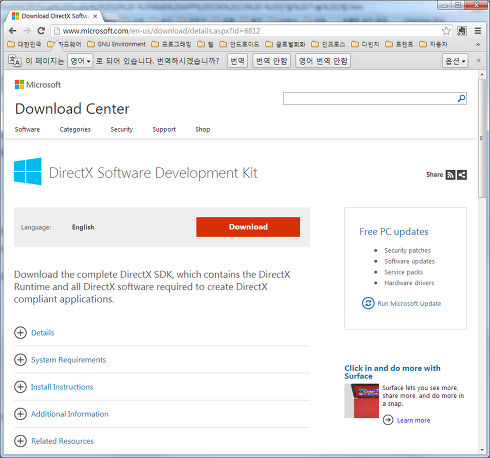Click the English language value
The image size is (490, 458).
coord(83,227)
